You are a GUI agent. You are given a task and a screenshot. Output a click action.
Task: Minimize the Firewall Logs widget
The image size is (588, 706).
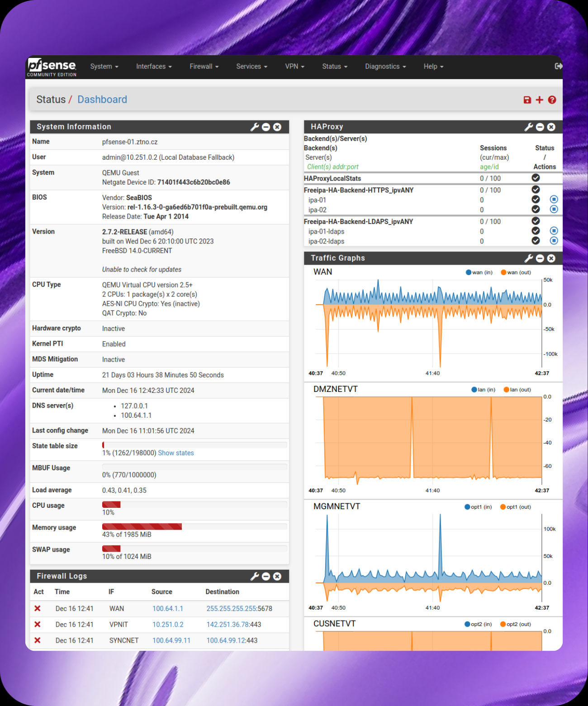pyautogui.click(x=266, y=576)
